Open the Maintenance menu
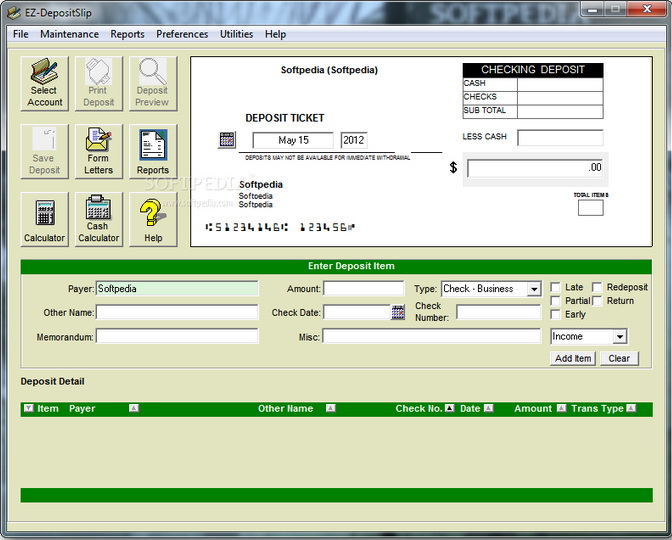 69,34
